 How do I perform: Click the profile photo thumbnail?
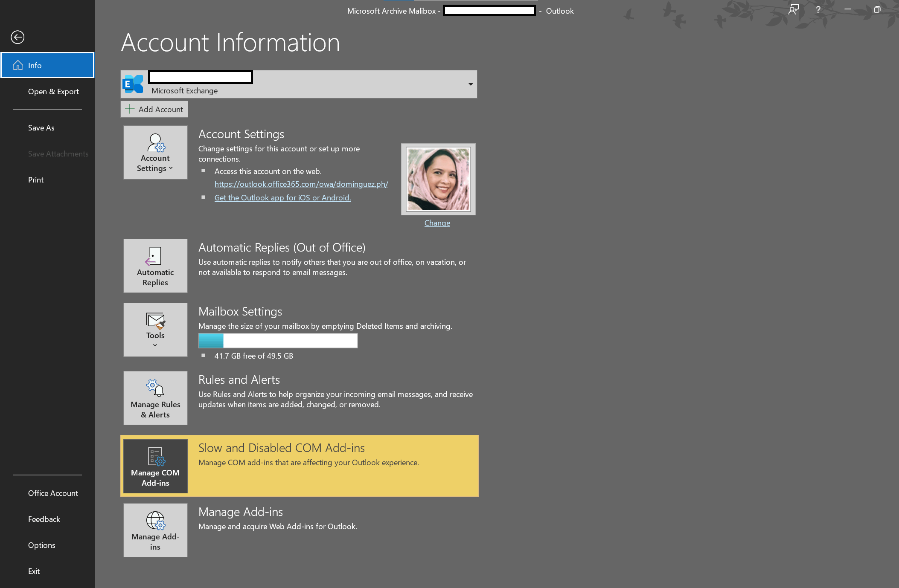[438, 179]
